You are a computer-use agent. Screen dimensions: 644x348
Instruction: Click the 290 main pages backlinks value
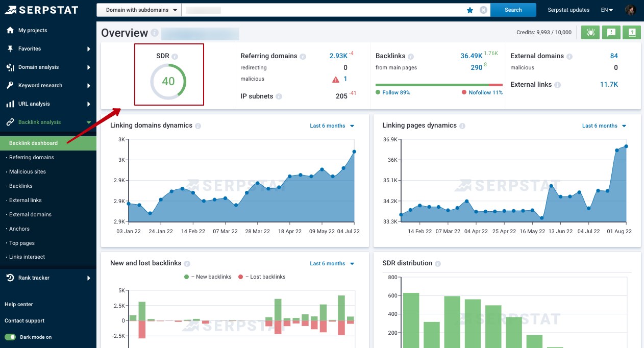point(476,67)
